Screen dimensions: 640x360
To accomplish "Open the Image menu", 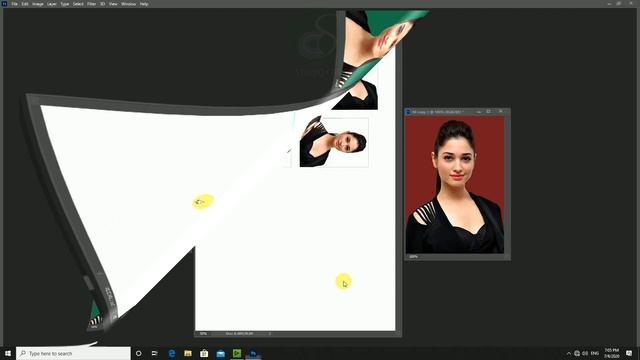I will 38,4.
